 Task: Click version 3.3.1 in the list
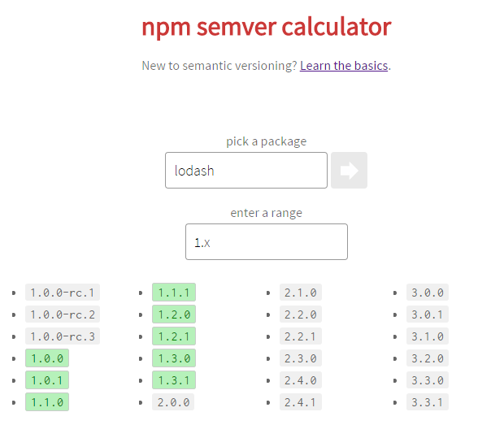click(428, 401)
